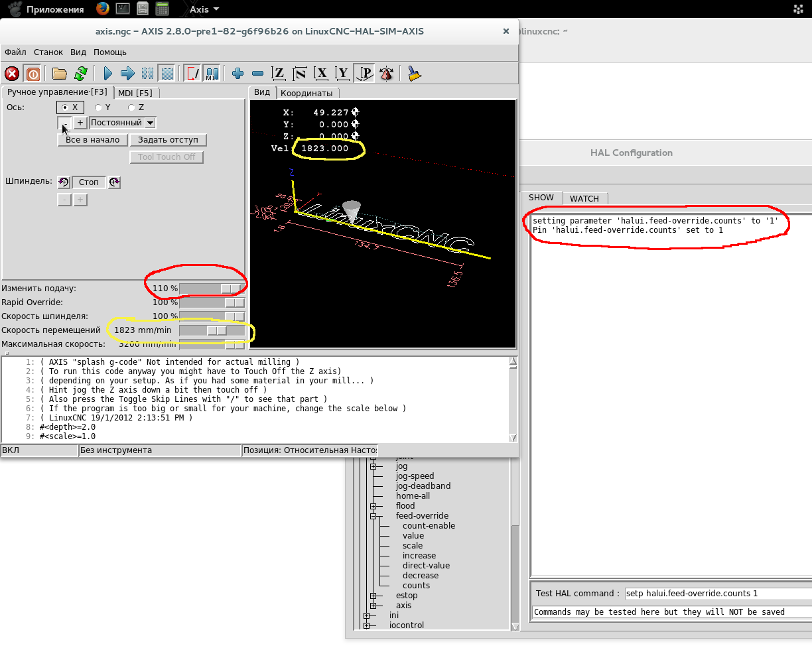Select the Z axis radio button
The height and width of the screenshot is (648, 812).
pos(136,107)
